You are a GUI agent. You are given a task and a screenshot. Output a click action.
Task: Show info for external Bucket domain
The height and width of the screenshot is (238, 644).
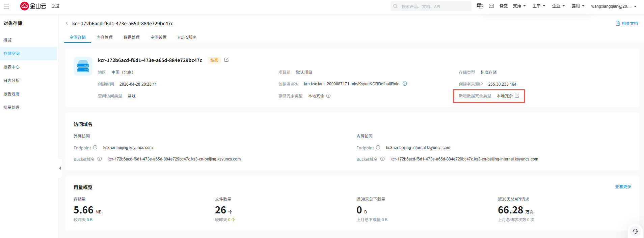point(100,159)
